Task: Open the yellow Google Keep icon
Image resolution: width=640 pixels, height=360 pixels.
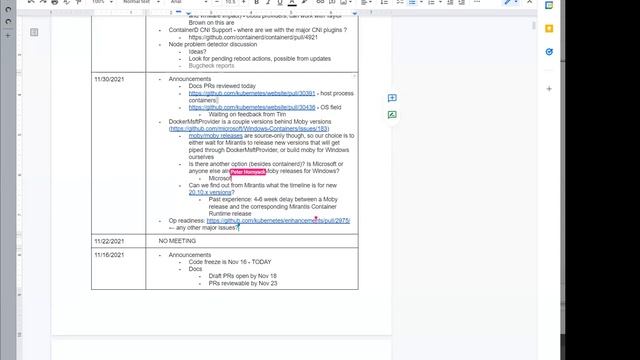Action: point(549,29)
